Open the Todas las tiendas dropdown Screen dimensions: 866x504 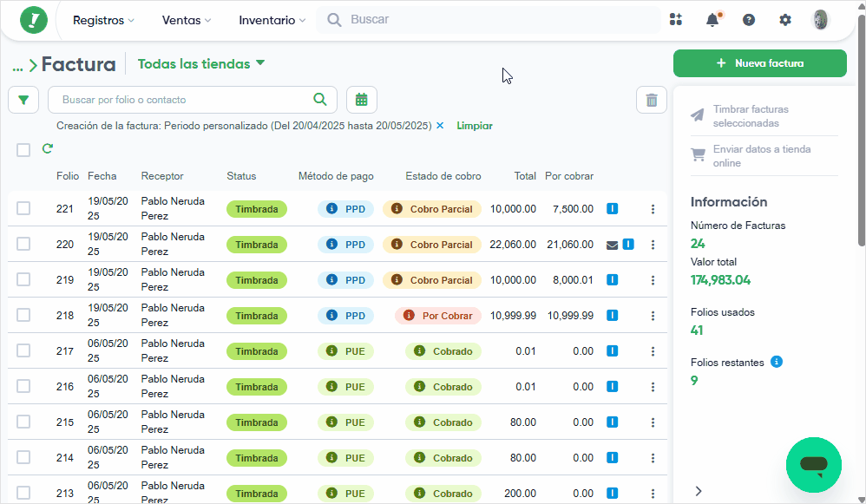coord(201,64)
